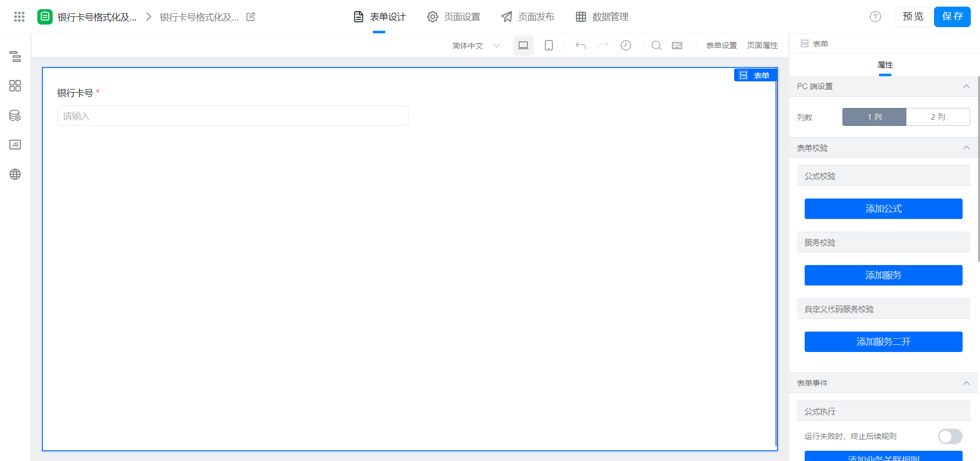Viewport: 980px width, 461px height.
Task: Switch to mobile device preview icon
Action: 549,46
